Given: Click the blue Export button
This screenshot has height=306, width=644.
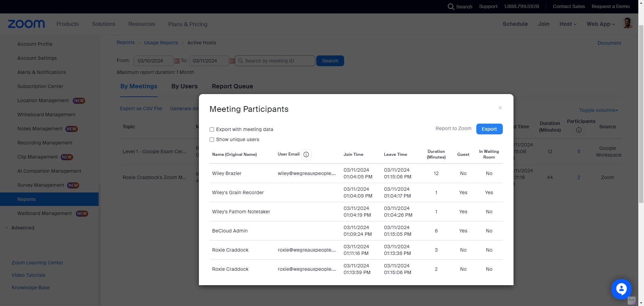Looking at the screenshot, I should click(489, 129).
